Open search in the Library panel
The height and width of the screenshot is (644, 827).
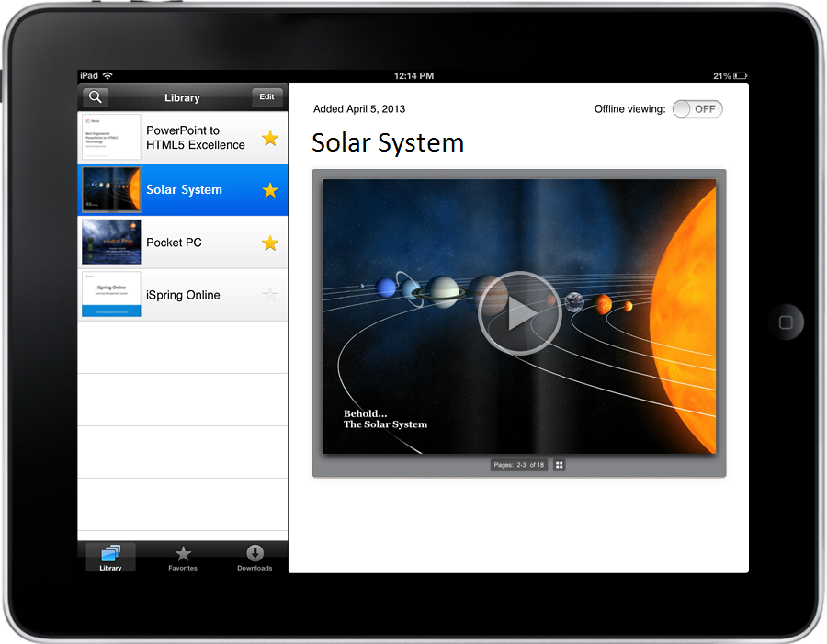tap(95, 97)
